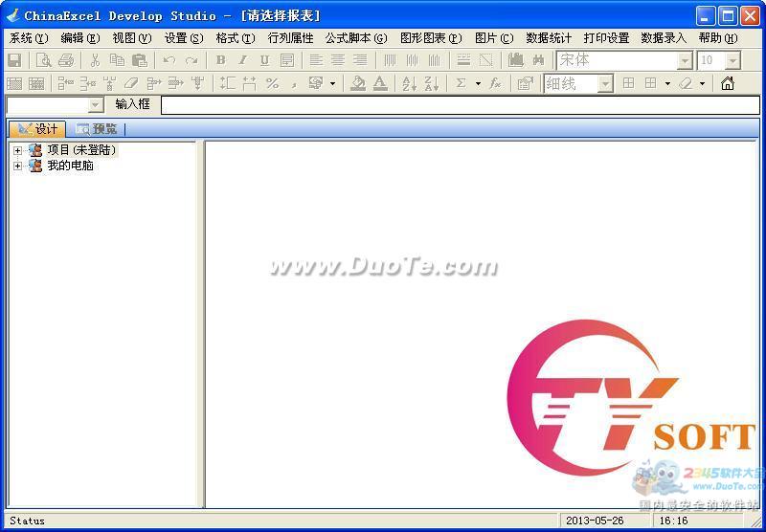
Task: Click the border eraser icon
Action: pos(686,84)
